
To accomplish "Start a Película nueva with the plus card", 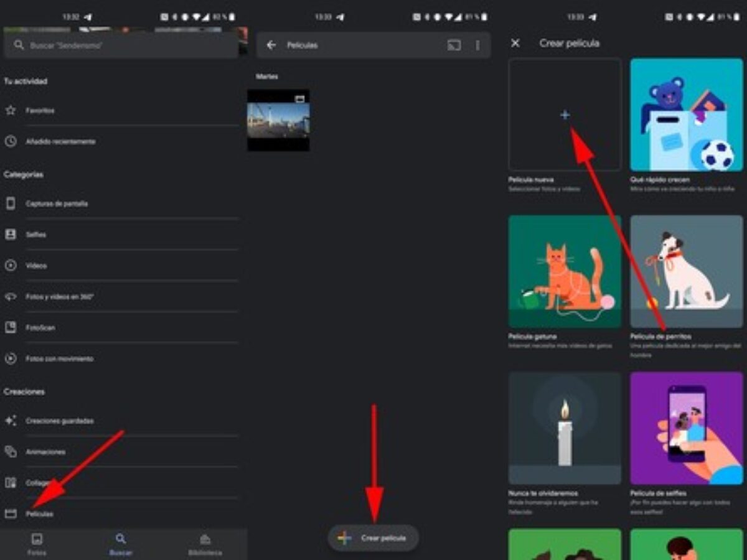I will pyautogui.click(x=565, y=114).
